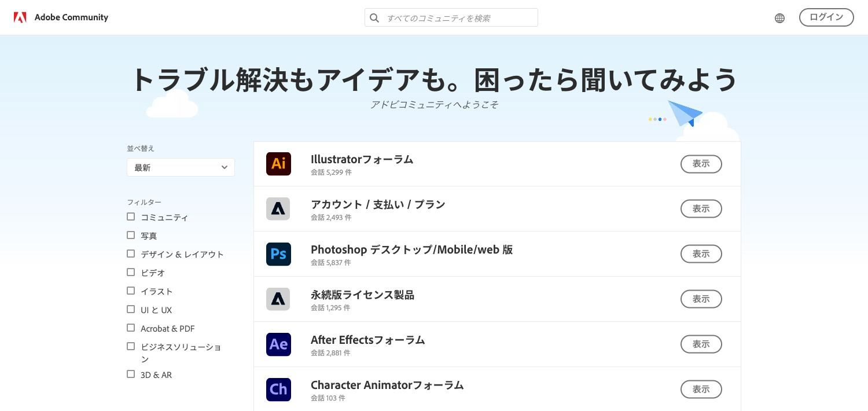The width and height of the screenshot is (868, 411).
Task: Click the フィルター heading
Action: [x=144, y=202]
